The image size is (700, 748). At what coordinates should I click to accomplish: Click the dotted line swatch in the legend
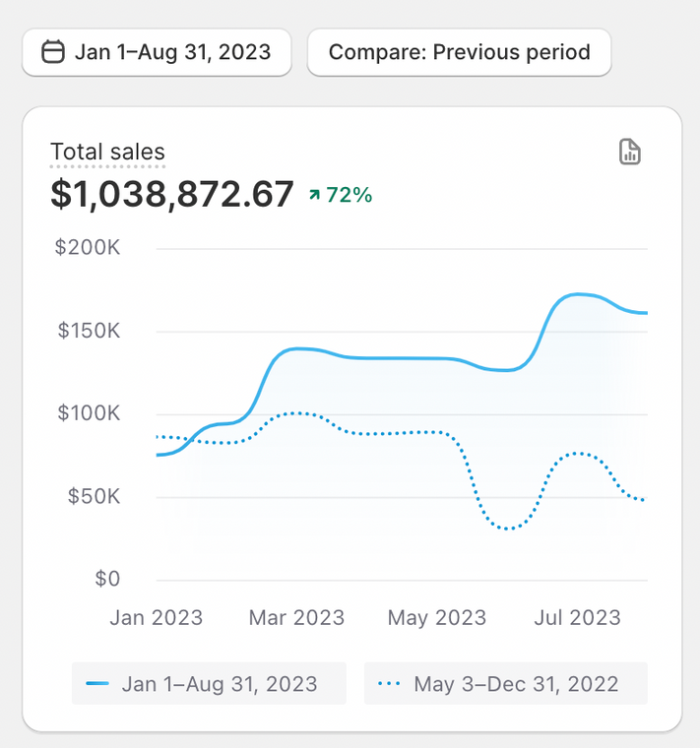(389, 684)
